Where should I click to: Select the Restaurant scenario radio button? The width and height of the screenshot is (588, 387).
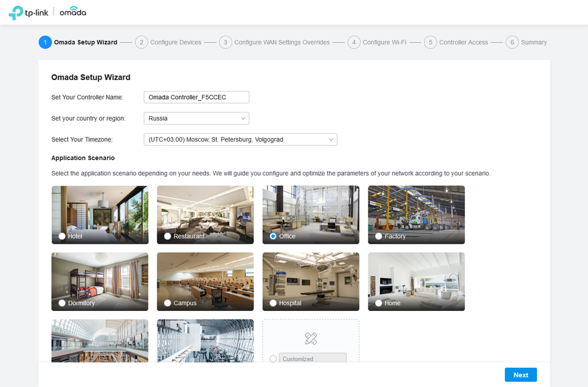(x=168, y=236)
